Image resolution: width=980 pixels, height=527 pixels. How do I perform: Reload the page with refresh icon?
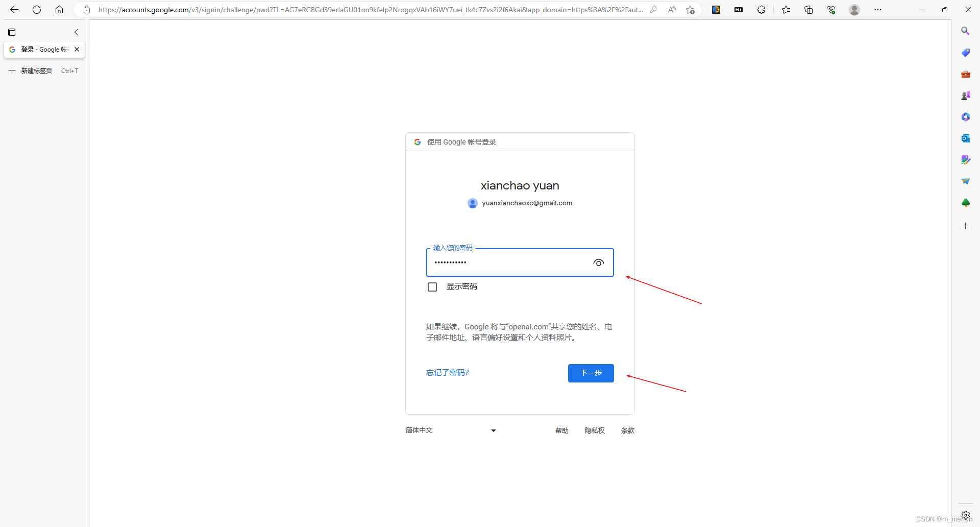click(37, 10)
